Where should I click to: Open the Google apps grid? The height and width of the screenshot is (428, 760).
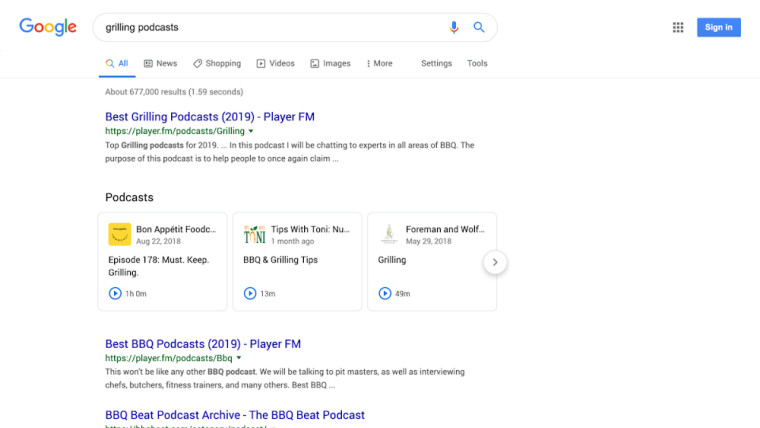pos(678,27)
